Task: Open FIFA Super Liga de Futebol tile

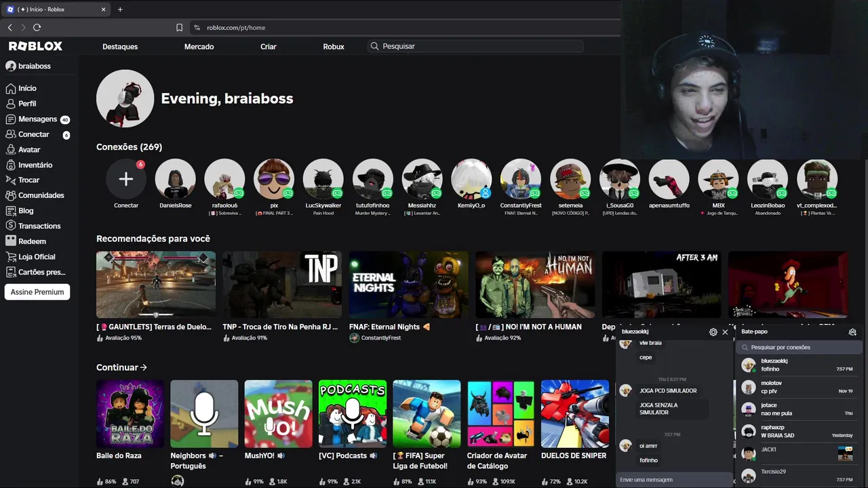Action: pyautogui.click(x=427, y=413)
